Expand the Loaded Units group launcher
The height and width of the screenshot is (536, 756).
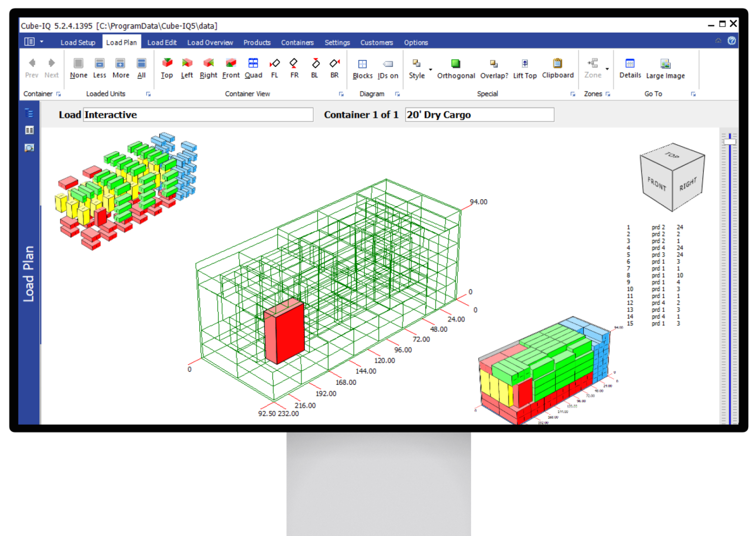tap(148, 94)
